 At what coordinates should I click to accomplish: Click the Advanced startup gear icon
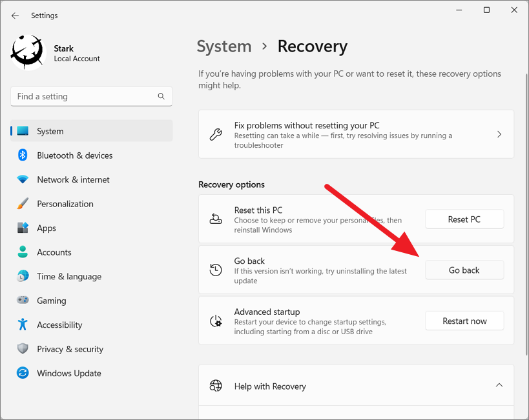pyautogui.click(x=216, y=321)
